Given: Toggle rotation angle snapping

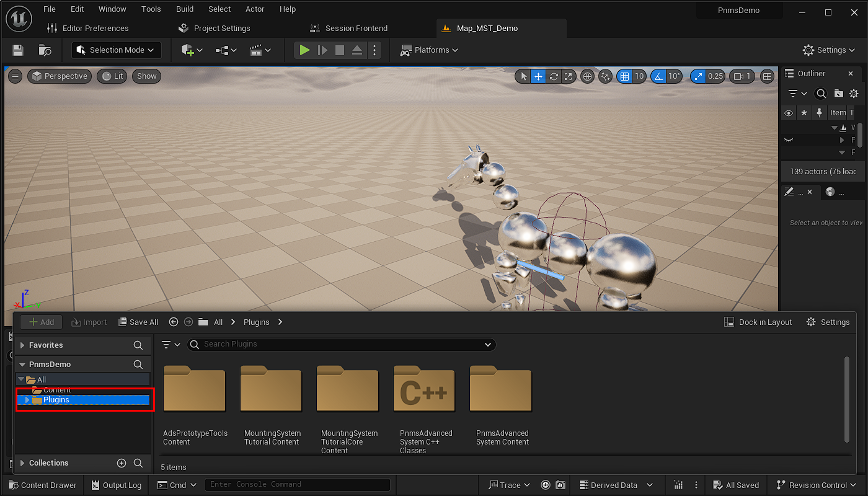Looking at the screenshot, I should [658, 76].
